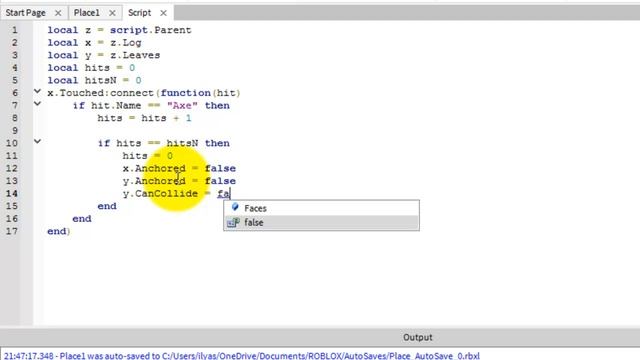Place cursor on 'script.Parent' text
This screenshot has width=640, height=360.
point(150,30)
